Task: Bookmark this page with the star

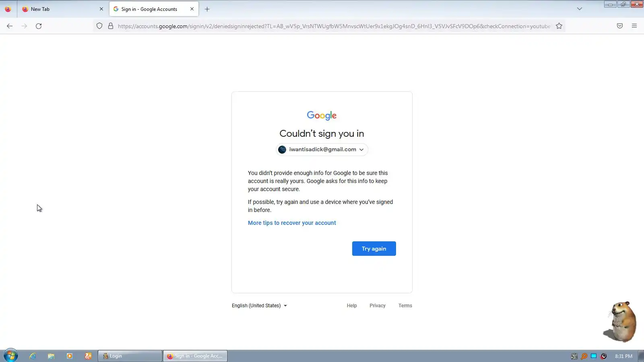Action: point(559,26)
